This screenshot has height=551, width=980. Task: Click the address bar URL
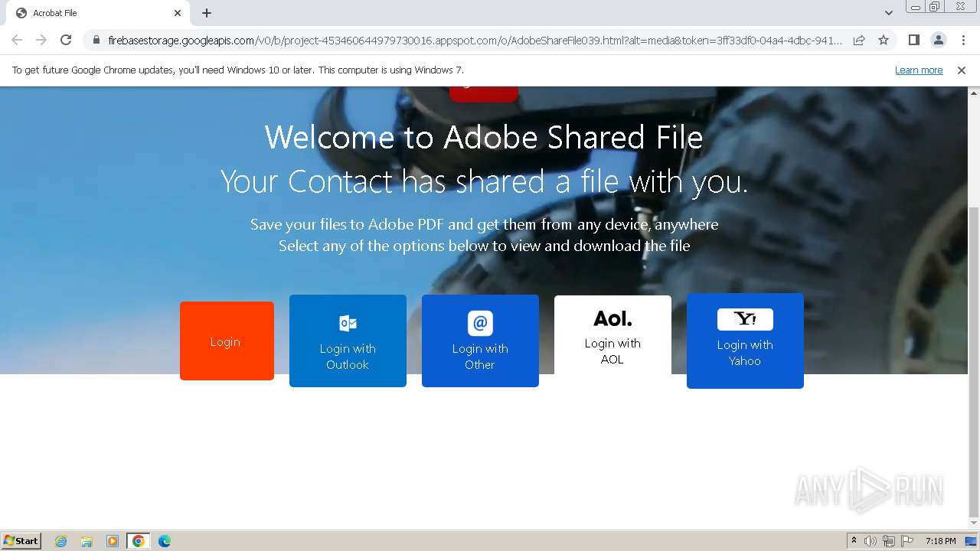pyautogui.click(x=475, y=40)
